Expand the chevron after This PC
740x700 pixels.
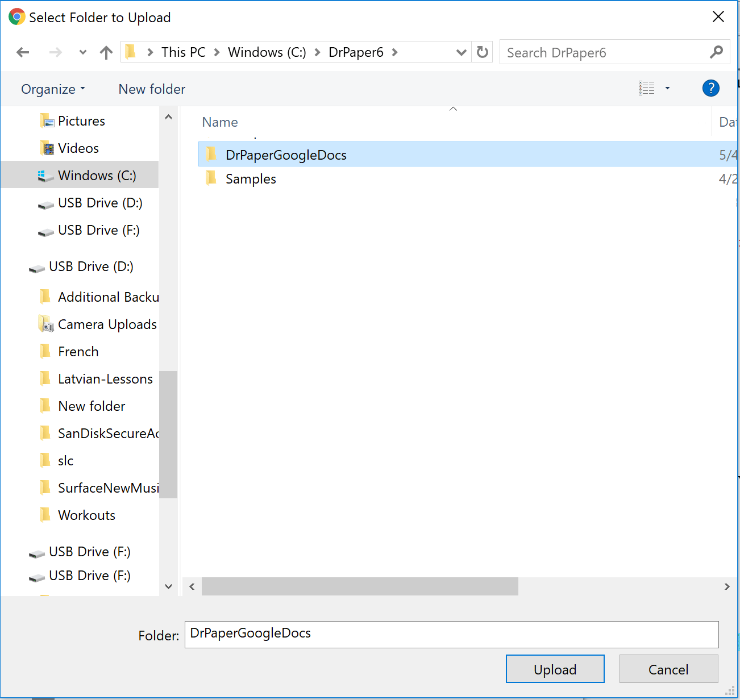217,52
